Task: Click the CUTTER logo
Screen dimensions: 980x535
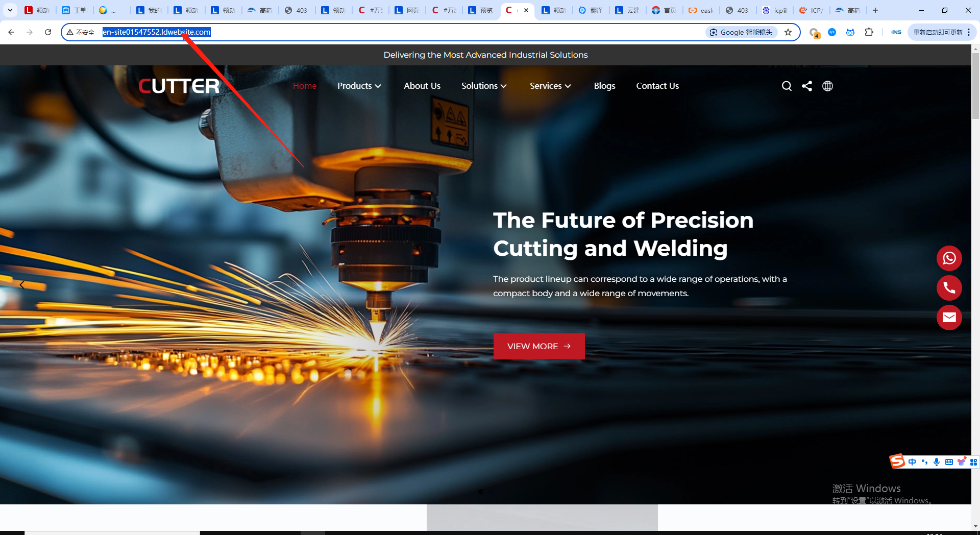Action: click(179, 86)
